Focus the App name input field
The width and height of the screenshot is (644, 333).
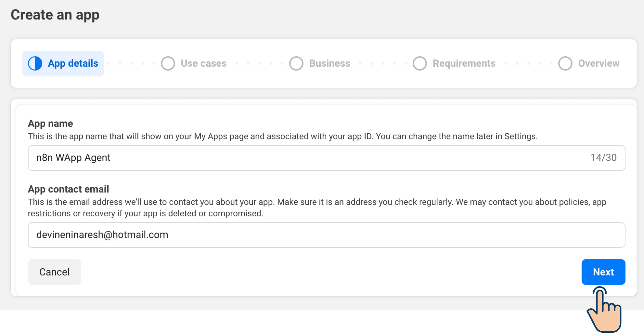(x=327, y=158)
